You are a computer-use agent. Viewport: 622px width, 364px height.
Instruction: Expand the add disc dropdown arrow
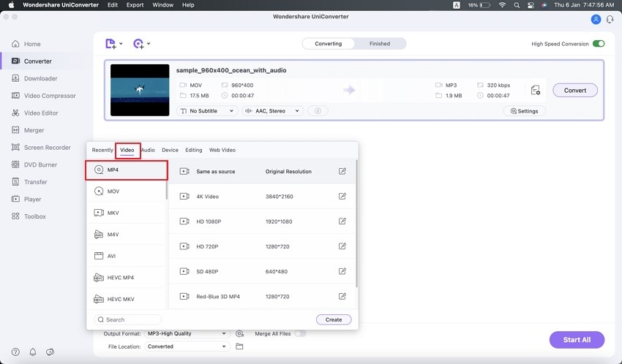pyautogui.click(x=149, y=44)
